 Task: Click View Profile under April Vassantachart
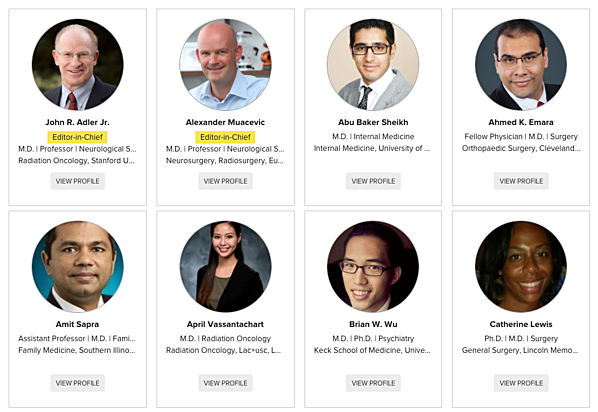click(225, 383)
